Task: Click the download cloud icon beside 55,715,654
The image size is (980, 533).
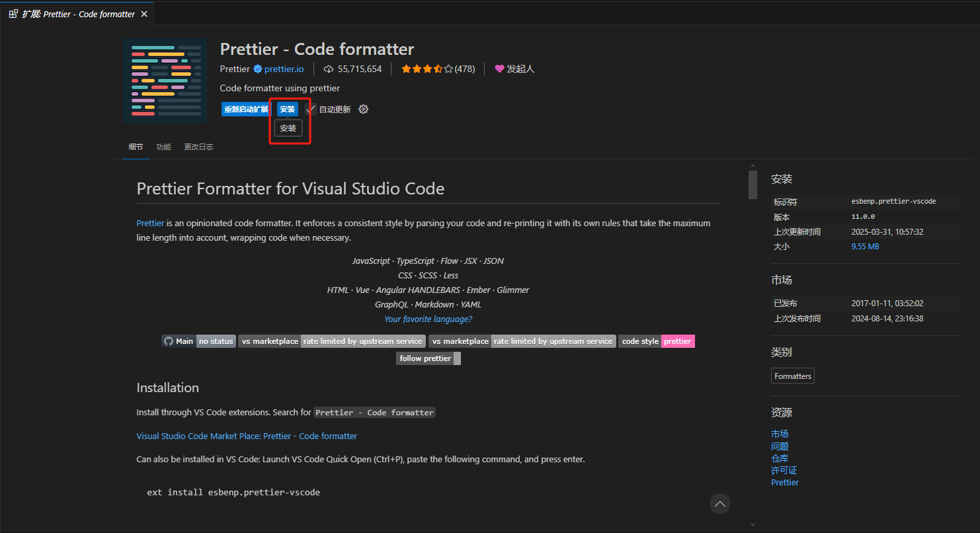Action: tap(329, 69)
